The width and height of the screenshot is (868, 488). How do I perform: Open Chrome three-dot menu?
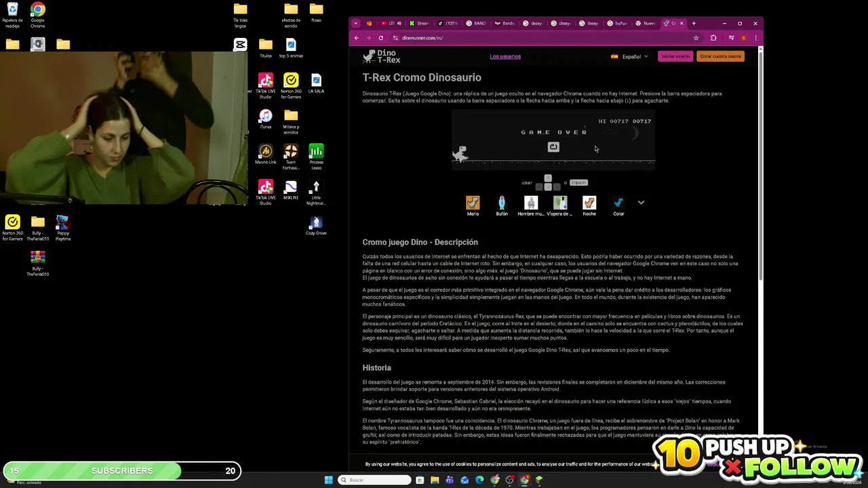click(x=755, y=38)
